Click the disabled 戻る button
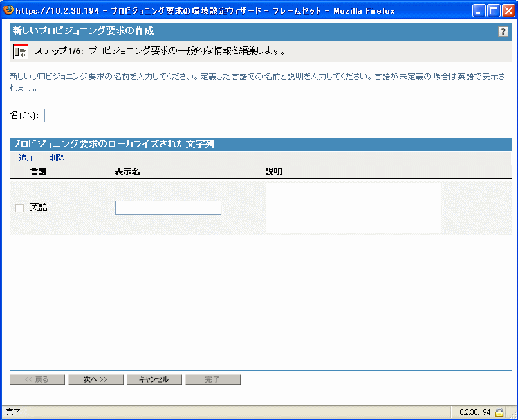This screenshot has height=420, width=518. pyautogui.click(x=37, y=379)
